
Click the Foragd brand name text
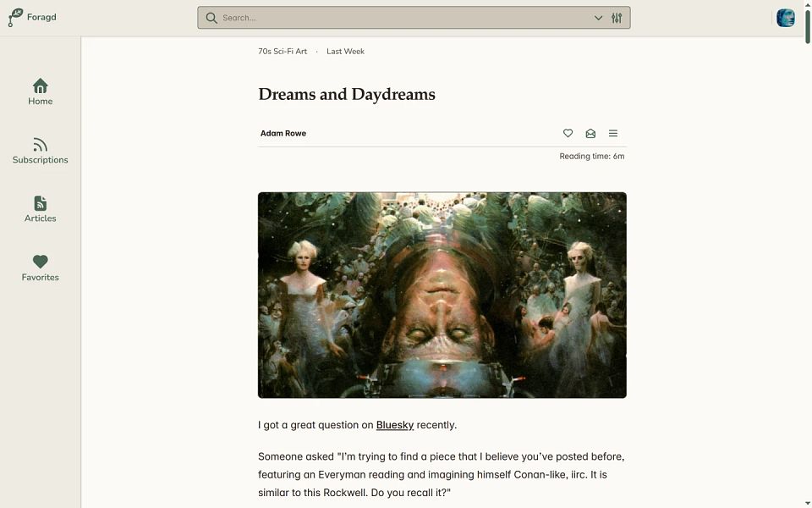(x=41, y=17)
